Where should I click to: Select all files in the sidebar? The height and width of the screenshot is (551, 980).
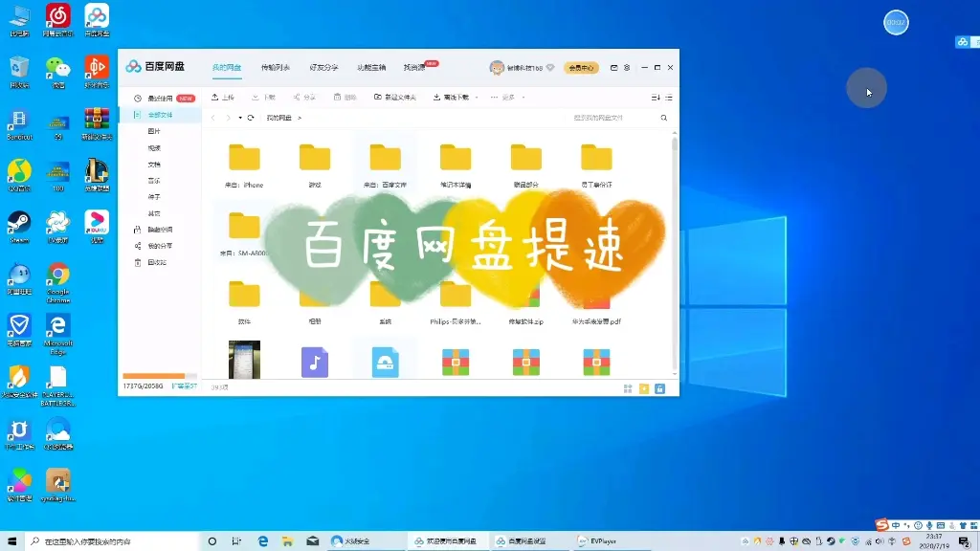(x=160, y=115)
